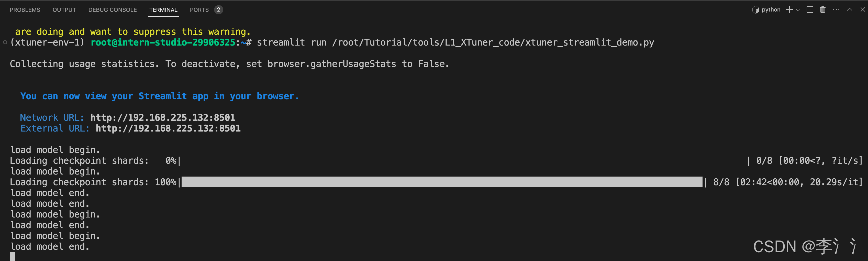Click the PORTS badge showing 2

218,9
